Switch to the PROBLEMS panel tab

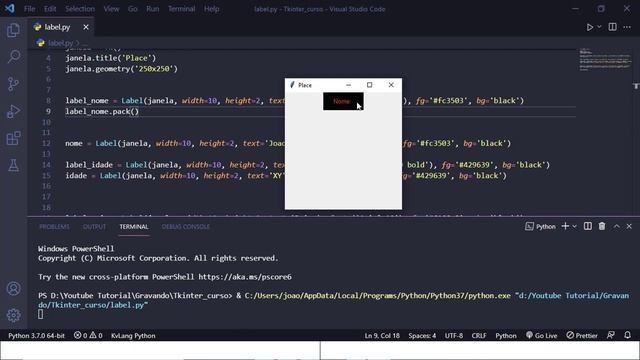[x=54, y=227]
